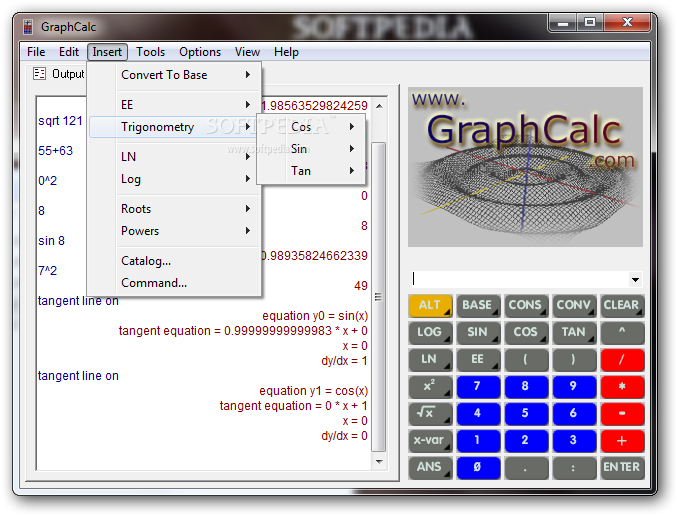Insert a close parenthesis

574,359
